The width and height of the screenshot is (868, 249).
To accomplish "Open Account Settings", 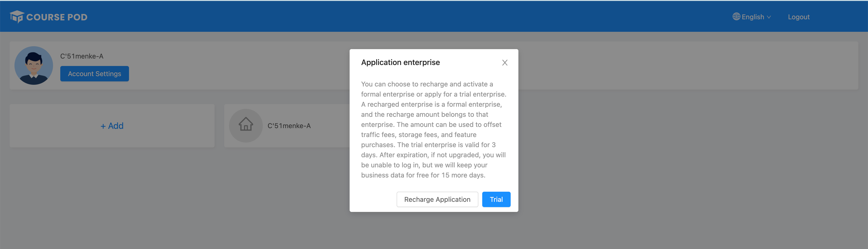I will 94,74.
